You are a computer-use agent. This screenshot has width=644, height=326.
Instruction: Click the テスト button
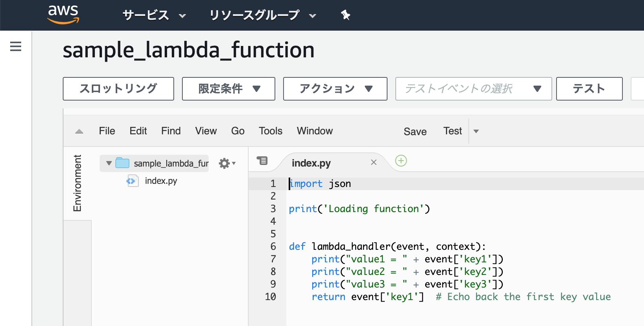pos(589,89)
